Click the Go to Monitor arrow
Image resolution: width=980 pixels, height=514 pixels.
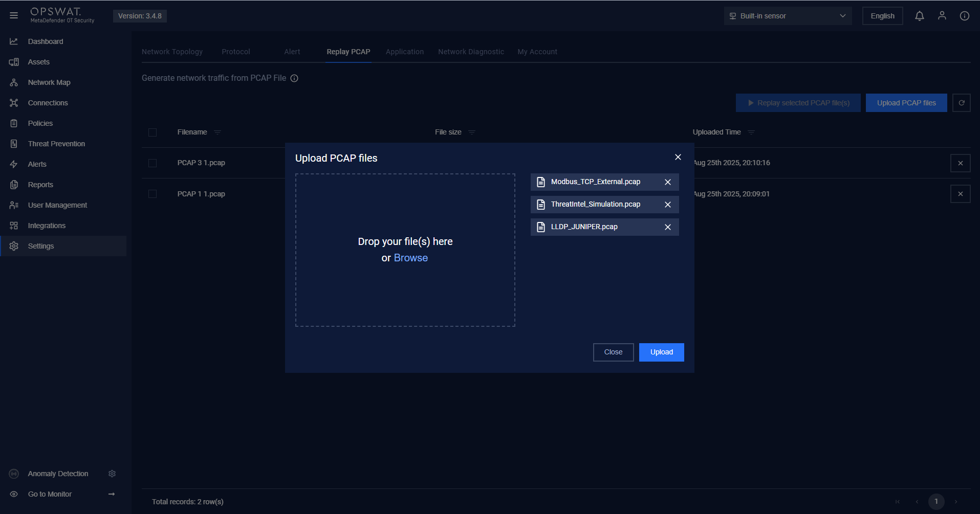[112, 494]
